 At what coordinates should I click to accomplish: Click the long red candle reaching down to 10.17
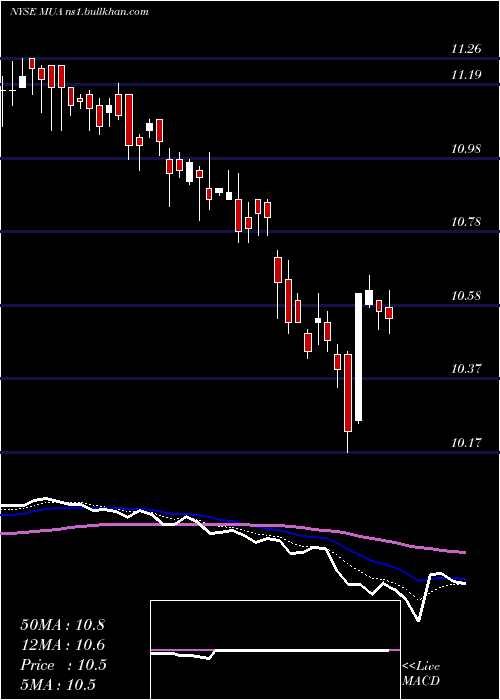pos(348,393)
